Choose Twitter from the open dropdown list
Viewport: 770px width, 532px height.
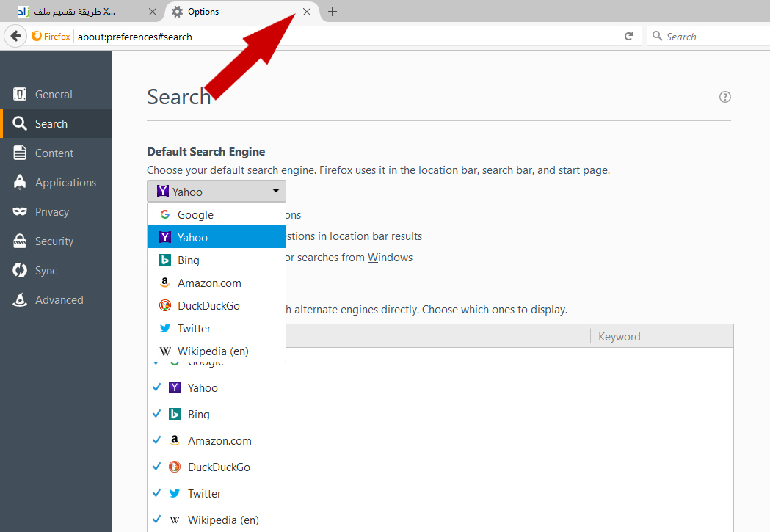[x=217, y=328]
